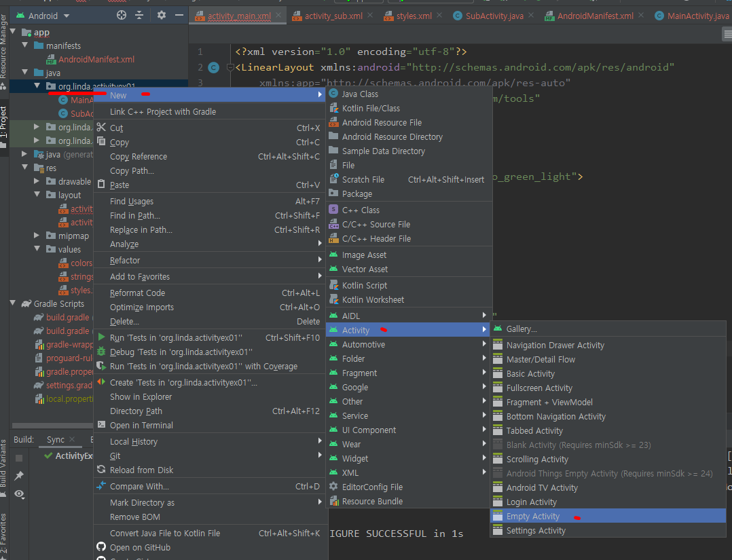Click the scroll-from-source target icon in Project panel
The width and height of the screenshot is (732, 560).
point(122,16)
